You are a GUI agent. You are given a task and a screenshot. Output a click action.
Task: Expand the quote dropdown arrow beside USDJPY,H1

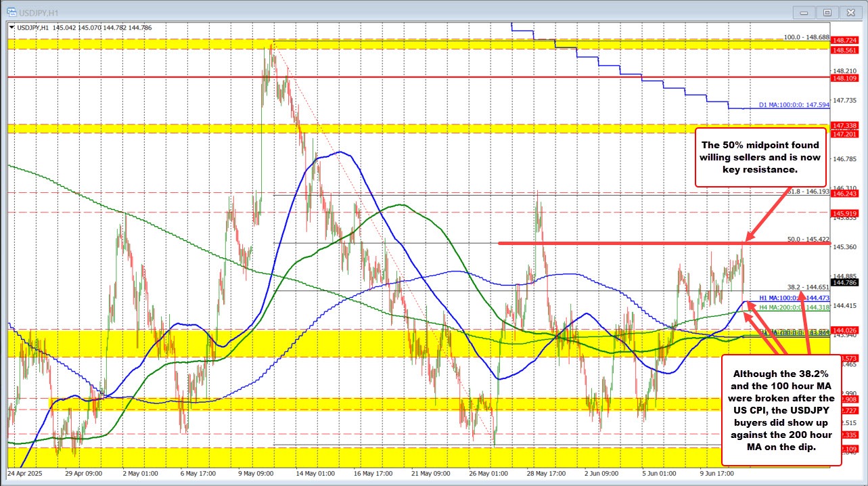tap(12, 28)
